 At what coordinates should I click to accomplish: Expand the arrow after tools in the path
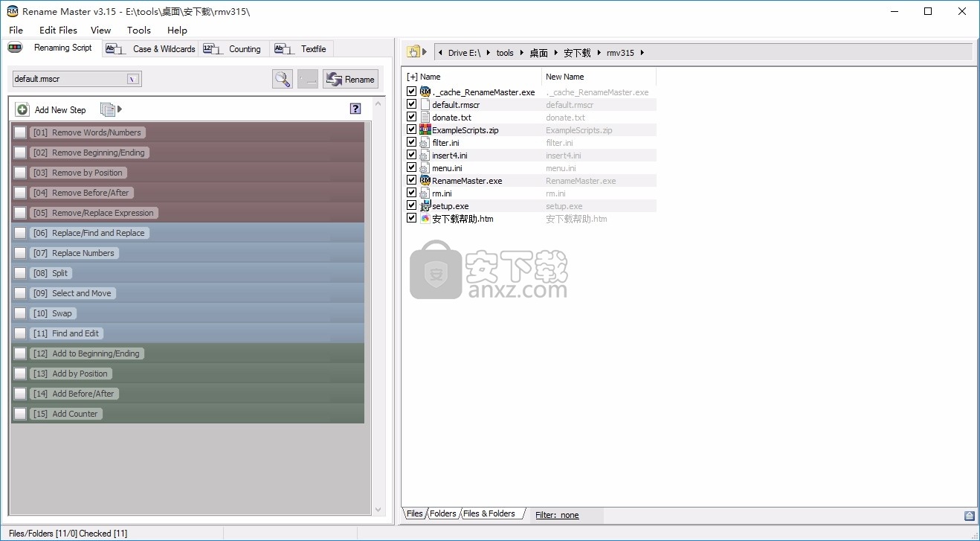click(x=521, y=53)
